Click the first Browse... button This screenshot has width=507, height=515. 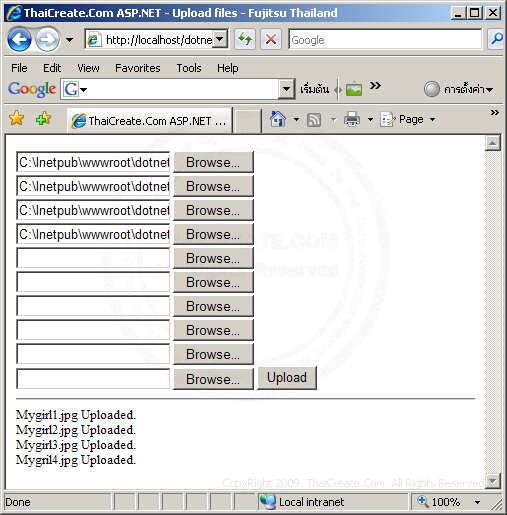pyautogui.click(x=213, y=162)
